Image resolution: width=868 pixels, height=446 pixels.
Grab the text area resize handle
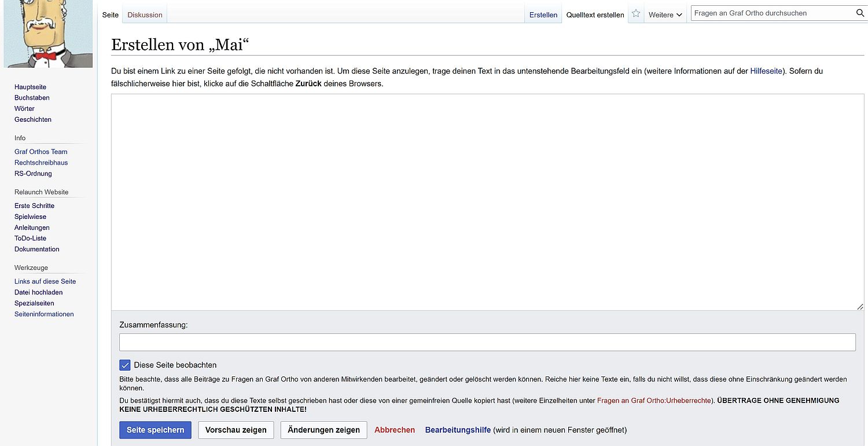click(x=860, y=306)
